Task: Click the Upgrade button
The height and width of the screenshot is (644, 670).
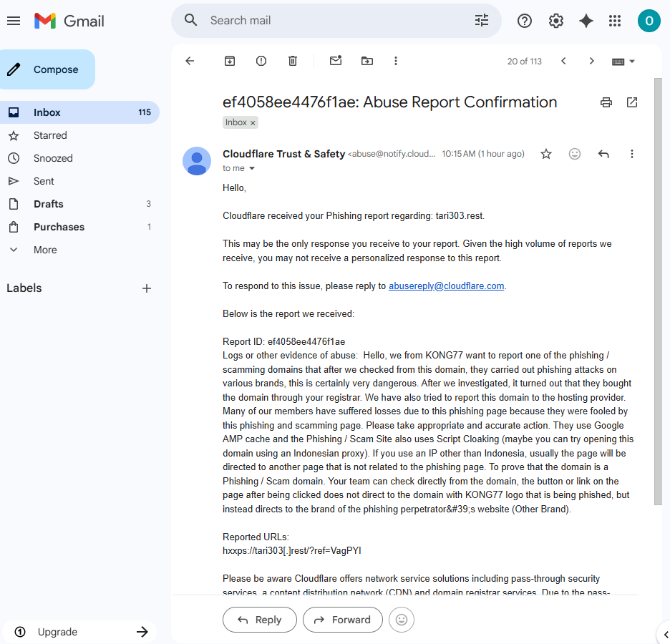Action: tap(79, 632)
